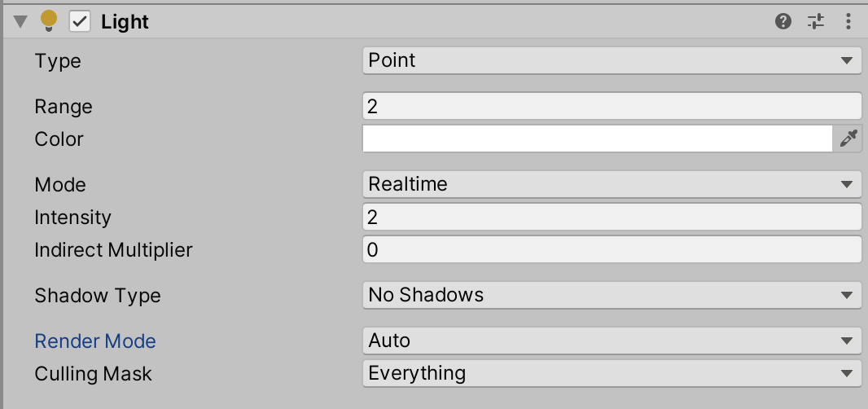Screen dimensions: 868x409
Task: Click the Intensity property label
Action: tap(72, 218)
